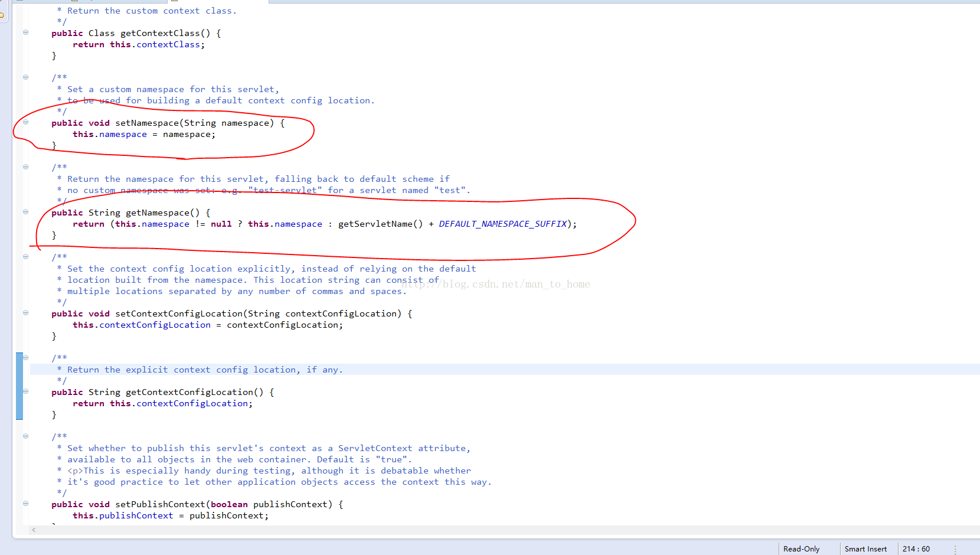
Task: Click comment line starting 'available to all objects'
Action: 234,459
